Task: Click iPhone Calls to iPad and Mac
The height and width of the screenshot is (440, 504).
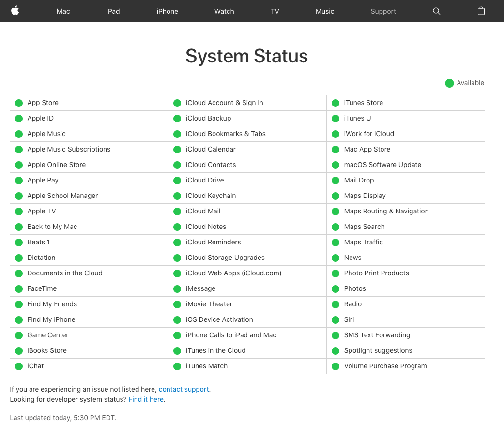Action: pyautogui.click(x=231, y=335)
